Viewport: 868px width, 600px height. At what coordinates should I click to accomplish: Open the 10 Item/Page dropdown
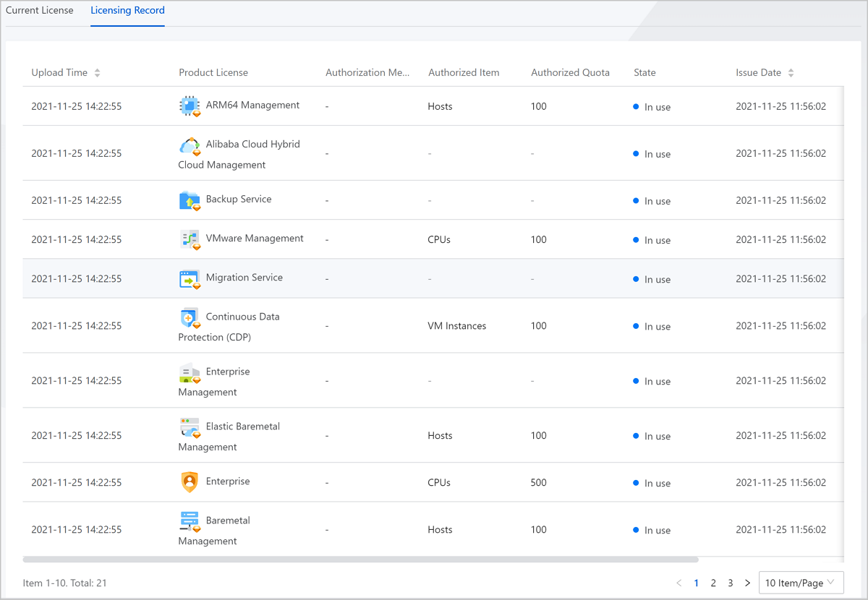click(x=801, y=583)
